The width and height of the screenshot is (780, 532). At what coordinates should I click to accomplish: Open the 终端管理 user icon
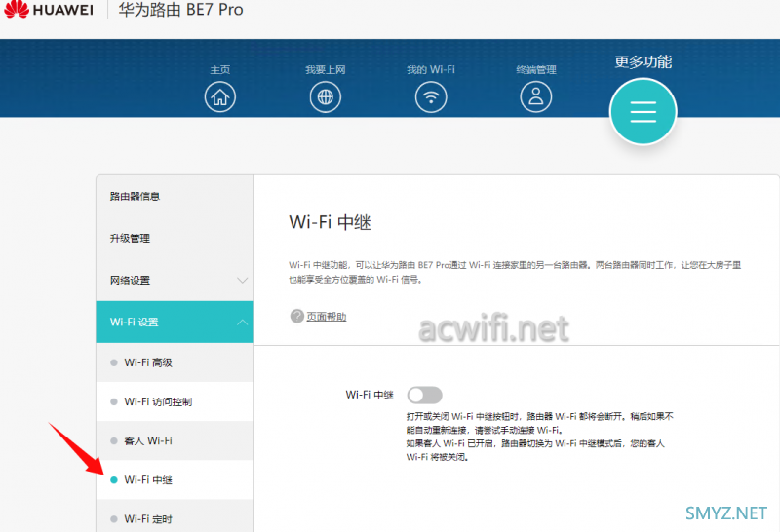[x=535, y=97]
